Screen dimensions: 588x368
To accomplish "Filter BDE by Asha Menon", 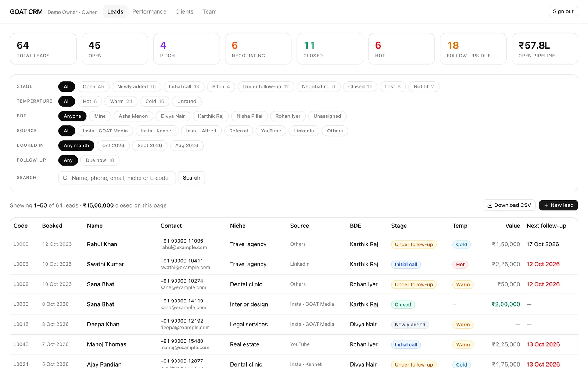I will click(x=133, y=116).
